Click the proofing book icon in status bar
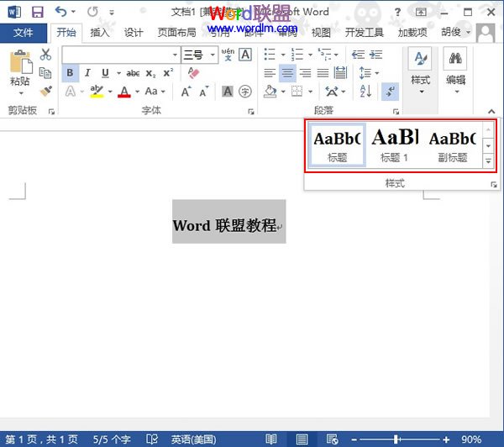Screen dimensions: 504x447 pyautogui.click(x=152, y=439)
